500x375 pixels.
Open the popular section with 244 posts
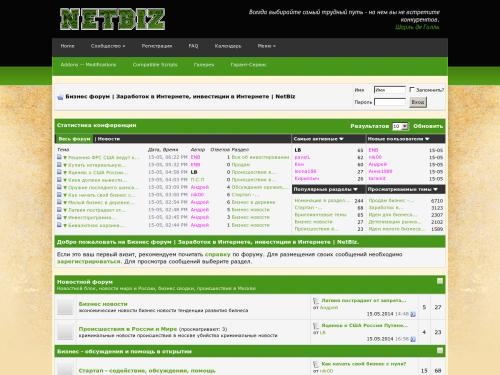pyautogui.click(x=322, y=201)
